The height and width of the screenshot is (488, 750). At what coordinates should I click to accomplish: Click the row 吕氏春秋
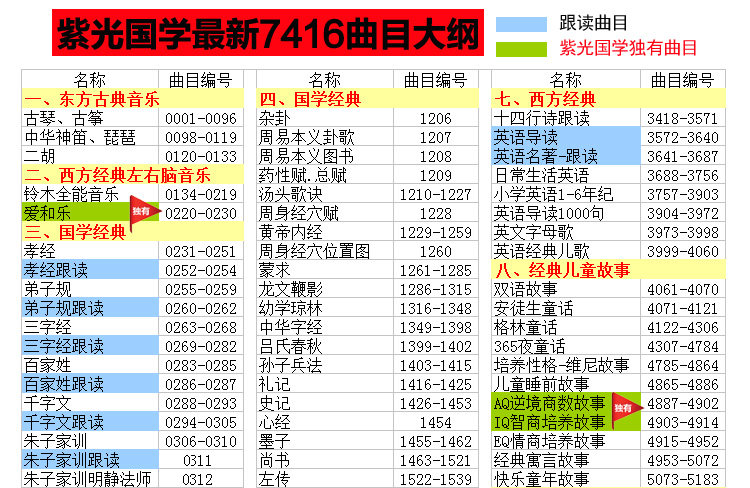click(367, 346)
